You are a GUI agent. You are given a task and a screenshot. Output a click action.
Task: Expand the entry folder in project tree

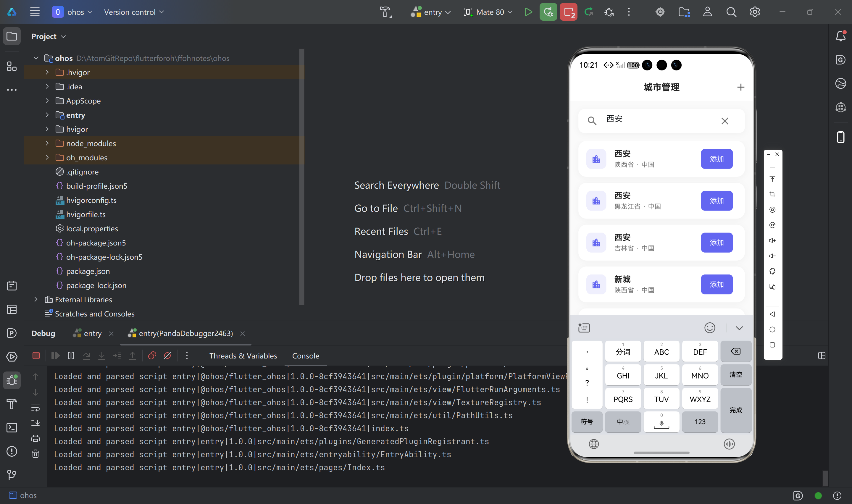click(47, 115)
